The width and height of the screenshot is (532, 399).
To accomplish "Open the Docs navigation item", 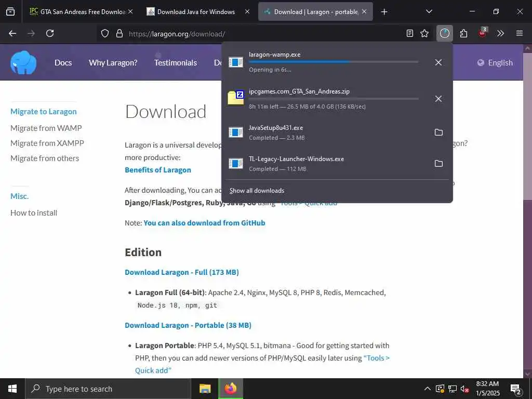I will [x=63, y=63].
